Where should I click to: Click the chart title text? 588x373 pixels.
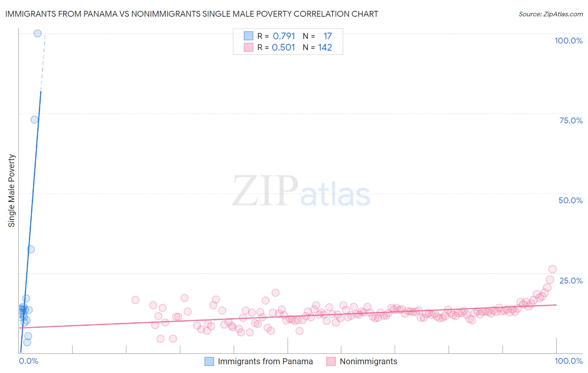pyautogui.click(x=192, y=14)
